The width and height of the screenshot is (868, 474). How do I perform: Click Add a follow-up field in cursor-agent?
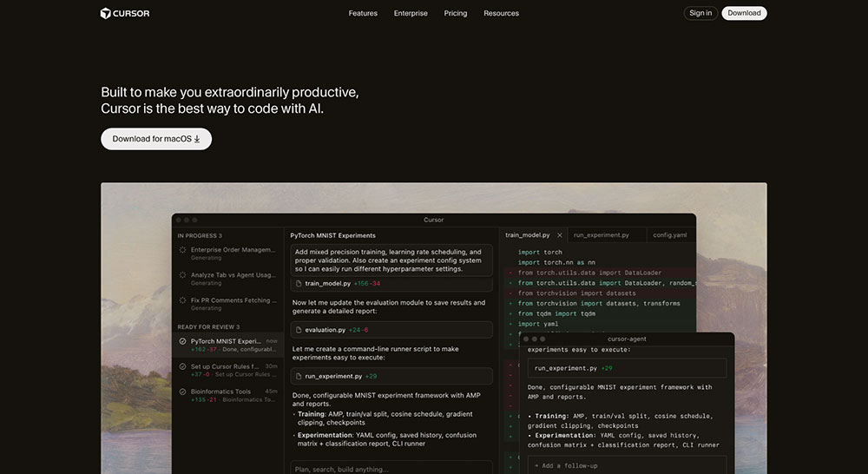pyautogui.click(x=627, y=465)
